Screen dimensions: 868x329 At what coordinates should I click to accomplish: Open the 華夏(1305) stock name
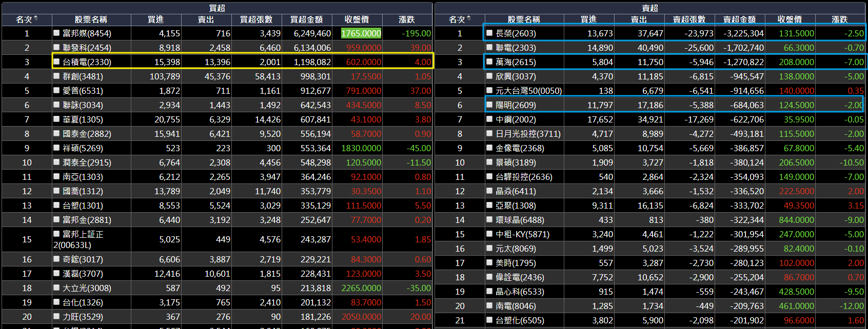click(83, 119)
